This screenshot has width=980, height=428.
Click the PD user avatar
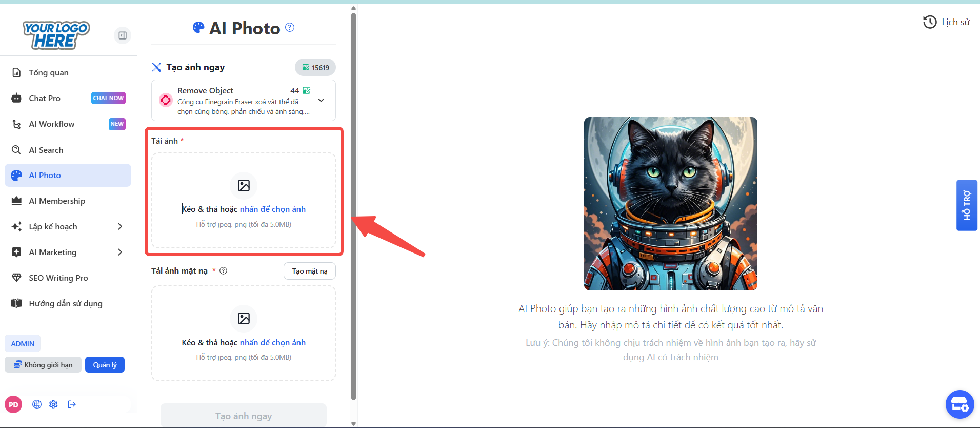13,404
